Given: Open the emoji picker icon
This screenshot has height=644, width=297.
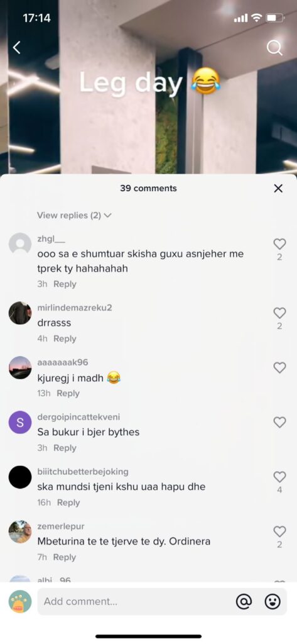Looking at the screenshot, I should click(x=273, y=602).
